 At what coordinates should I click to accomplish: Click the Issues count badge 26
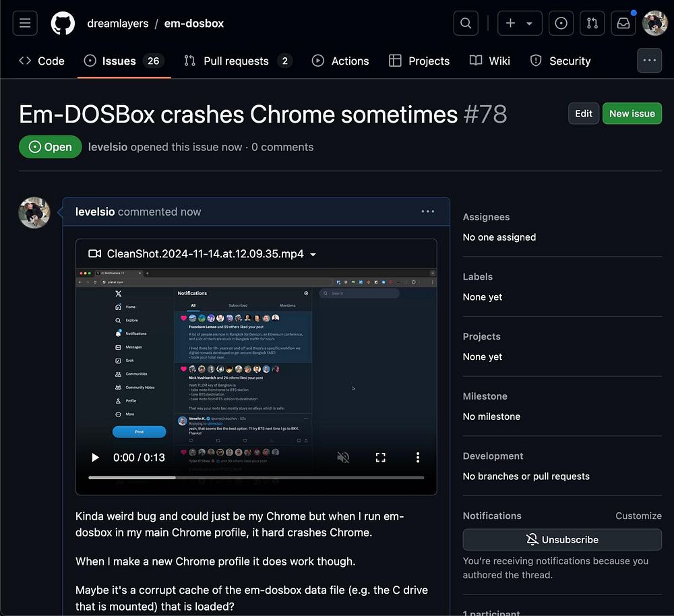point(154,61)
